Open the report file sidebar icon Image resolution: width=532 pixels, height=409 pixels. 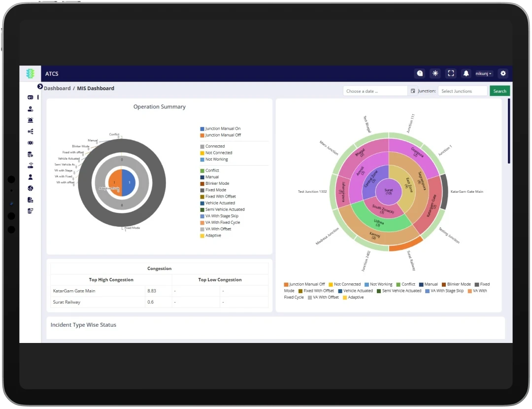coord(30,200)
